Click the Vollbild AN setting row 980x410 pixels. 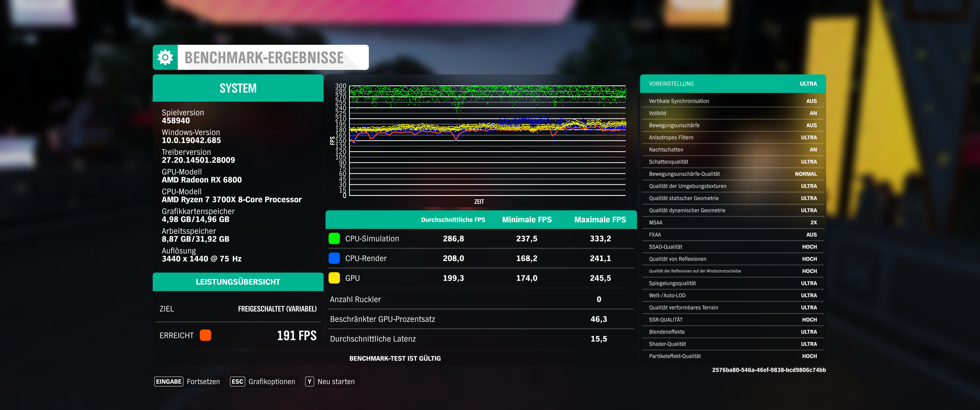[x=732, y=113]
